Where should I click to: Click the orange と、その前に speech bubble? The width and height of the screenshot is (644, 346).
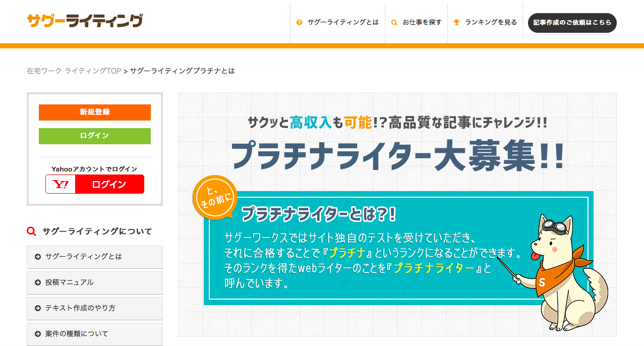coord(215,198)
